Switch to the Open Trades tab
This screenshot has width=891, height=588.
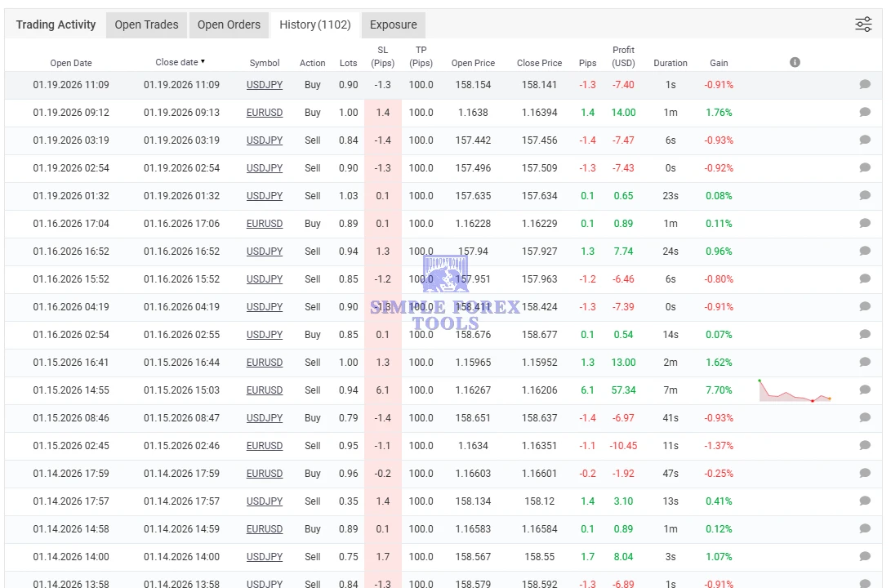pyautogui.click(x=146, y=24)
